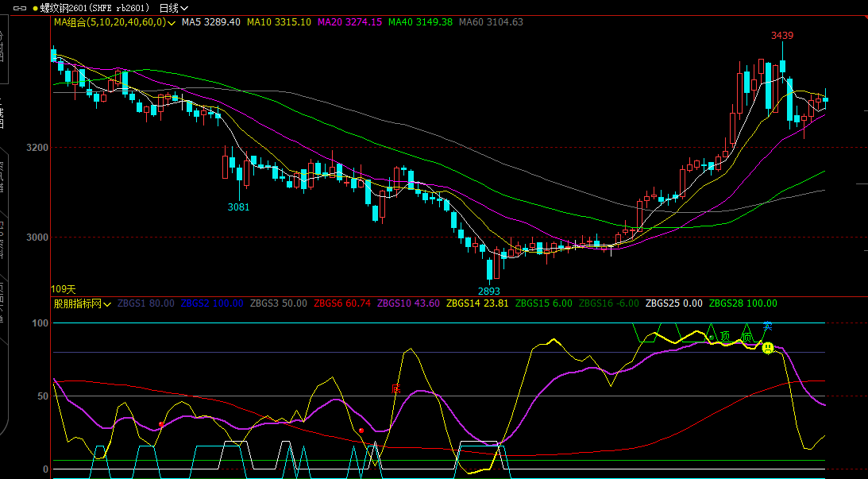868x479 pixels.
Task: Click the contract title 螺纹钢2601(SHFE rb2601)
Action: tap(95, 8)
